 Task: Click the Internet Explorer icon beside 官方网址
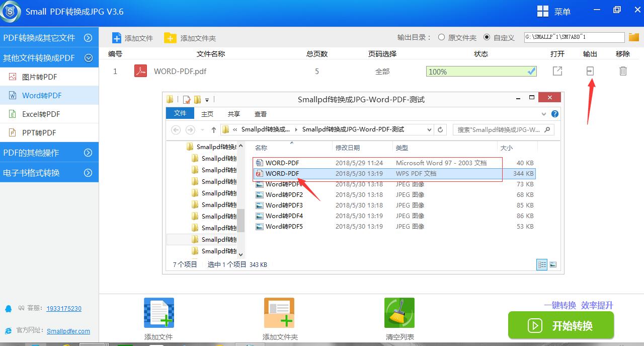pos(8,330)
